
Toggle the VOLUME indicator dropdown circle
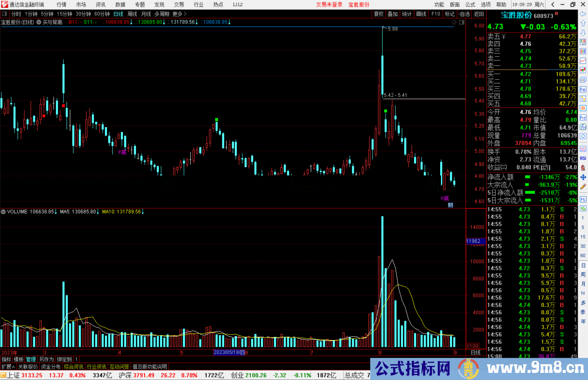point(3,212)
